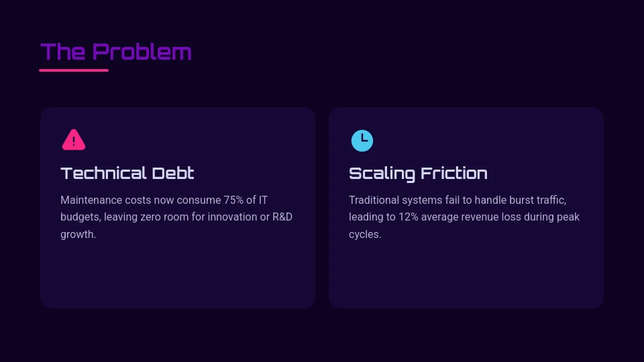
Task: Click the blue clock icon
Action: click(x=362, y=141)
